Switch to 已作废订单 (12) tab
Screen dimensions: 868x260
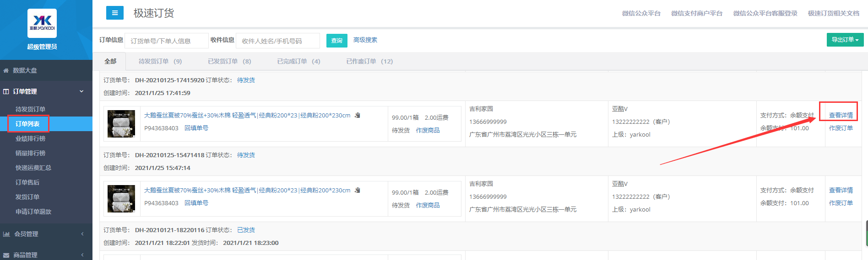369,61
